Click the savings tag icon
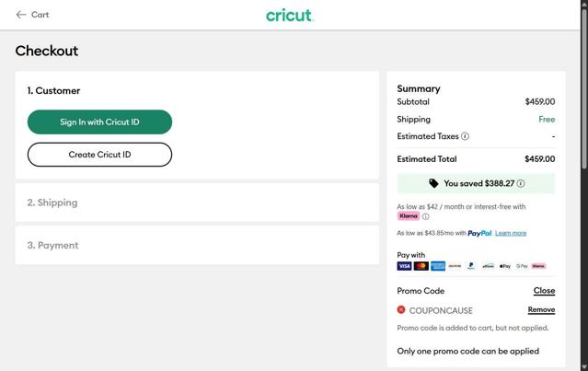The image size is (588, 371). coord(433,183)
